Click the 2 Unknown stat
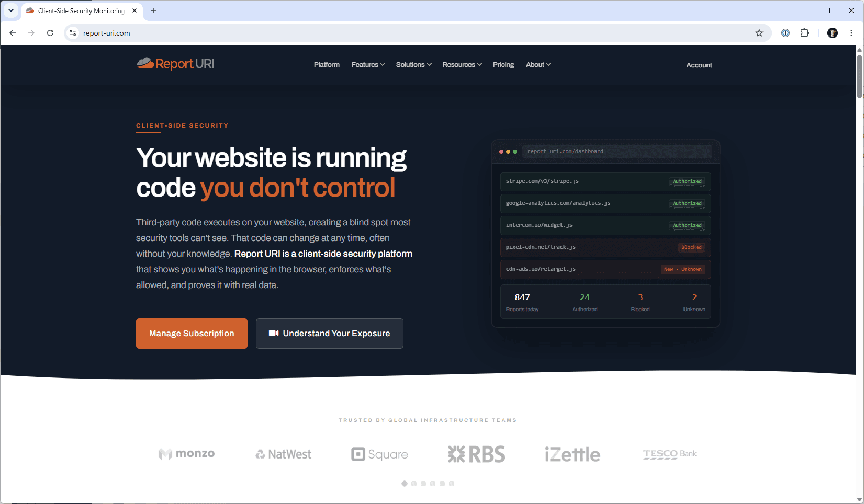The image size is (864, 504). pyautogui.click(x=694, y=302)
